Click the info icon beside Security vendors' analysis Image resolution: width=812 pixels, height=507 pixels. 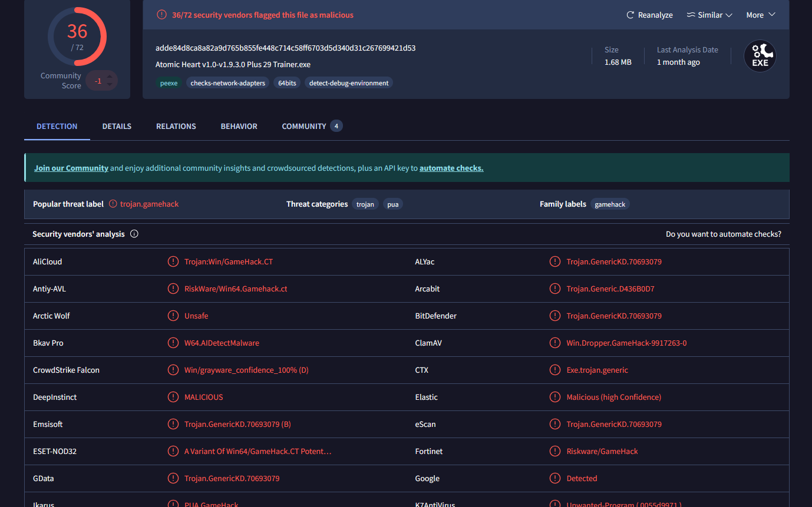pos(134,234)
